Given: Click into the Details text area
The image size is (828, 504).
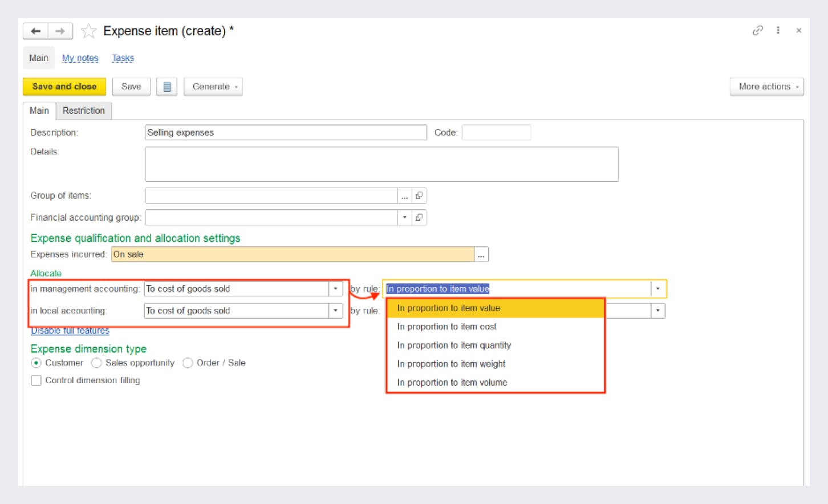Looking at the screenshot, I should point(381,164).
